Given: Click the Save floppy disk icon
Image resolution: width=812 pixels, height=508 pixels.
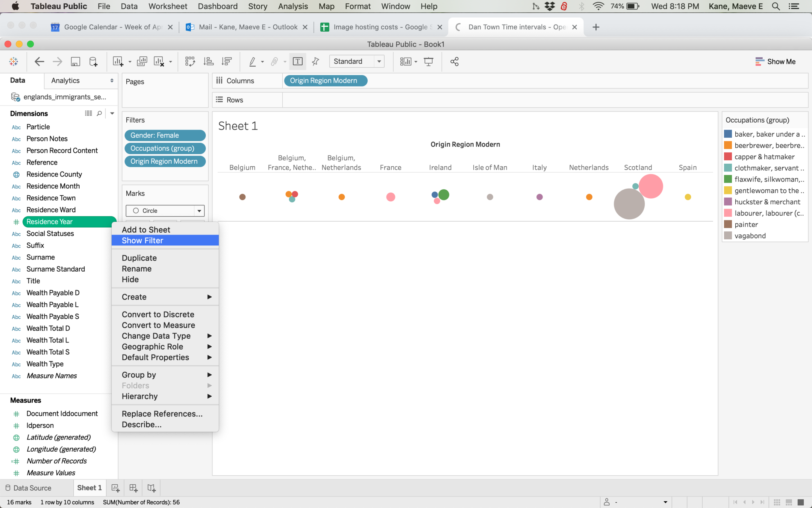Looking at the screenshot, I should pyautogui.click(x=75, y=61).
